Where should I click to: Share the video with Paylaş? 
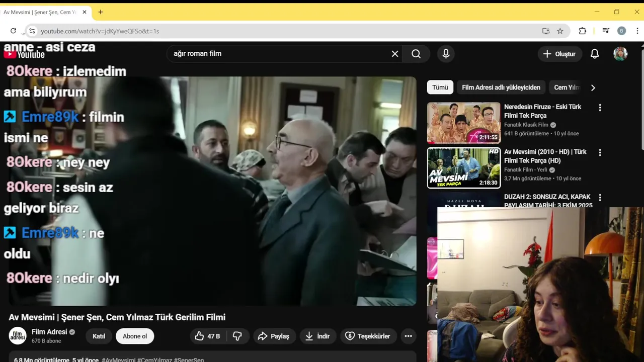pos(274,336)
